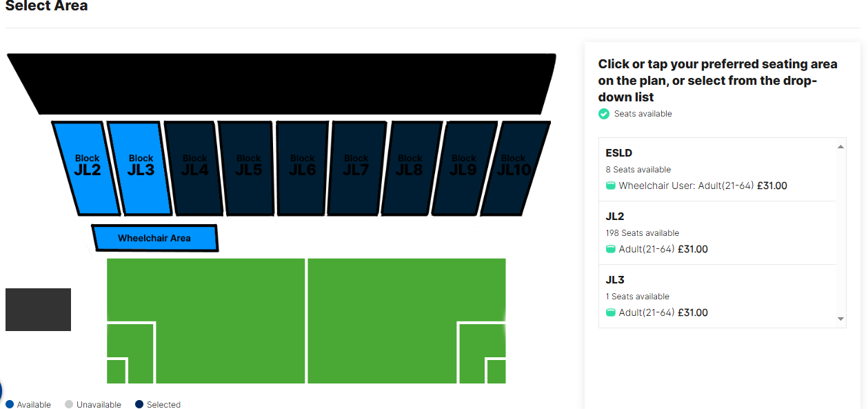The height and width of the screenshot is (409, 868).
Task: Choose Block JL7 seating area
Action: 356,168
